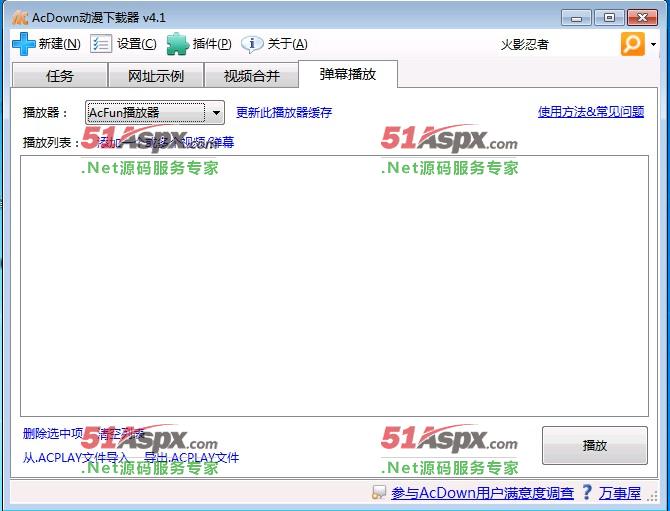Click the survey icon in the status bar
Viewport: 670px width, 511px height.
tap(378, 493)
